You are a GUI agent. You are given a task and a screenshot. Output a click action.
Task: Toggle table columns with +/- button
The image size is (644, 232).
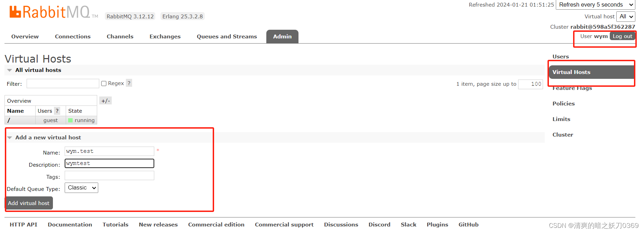(105, 101)
